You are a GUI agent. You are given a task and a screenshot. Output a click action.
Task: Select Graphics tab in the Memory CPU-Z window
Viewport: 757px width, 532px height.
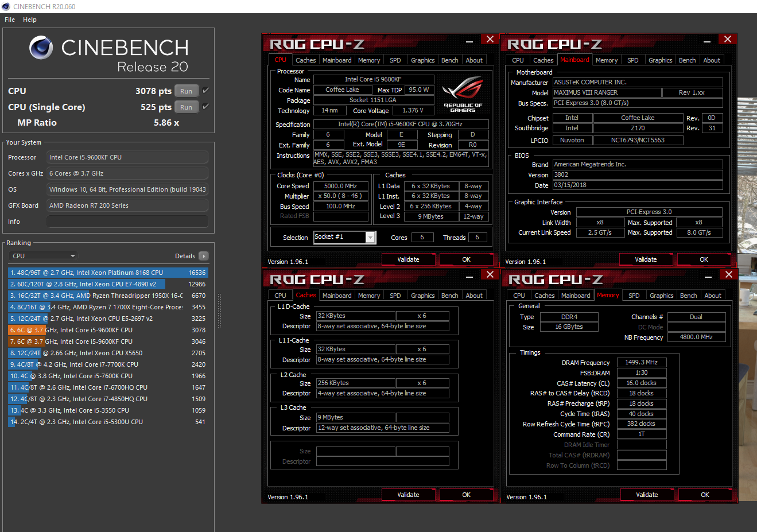pos(662,296)
